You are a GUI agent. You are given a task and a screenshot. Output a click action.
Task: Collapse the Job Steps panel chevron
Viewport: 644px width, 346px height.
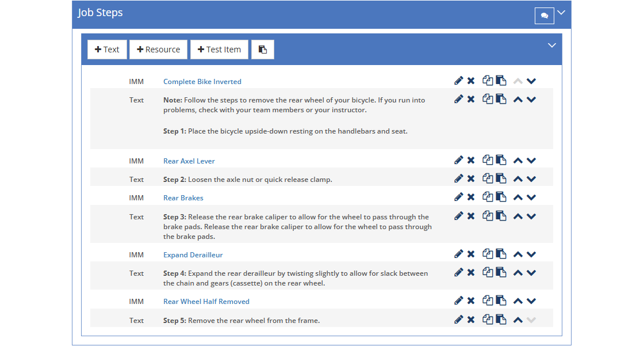(x=561, y=12)
